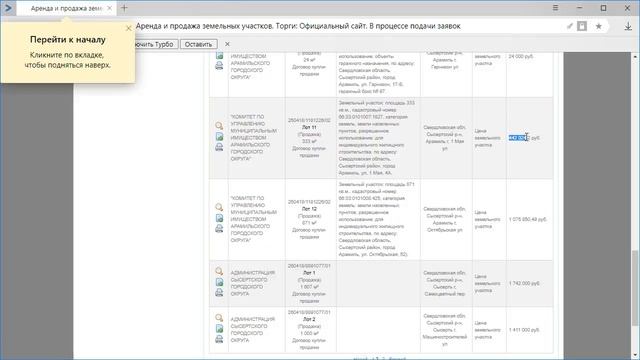Maximize the browser window

point(603,8)
